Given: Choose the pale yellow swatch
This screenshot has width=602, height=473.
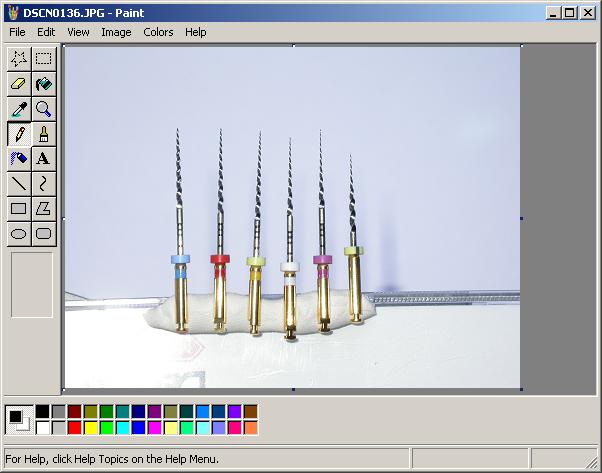Looking at the screenshot, I should coord(171,428).
